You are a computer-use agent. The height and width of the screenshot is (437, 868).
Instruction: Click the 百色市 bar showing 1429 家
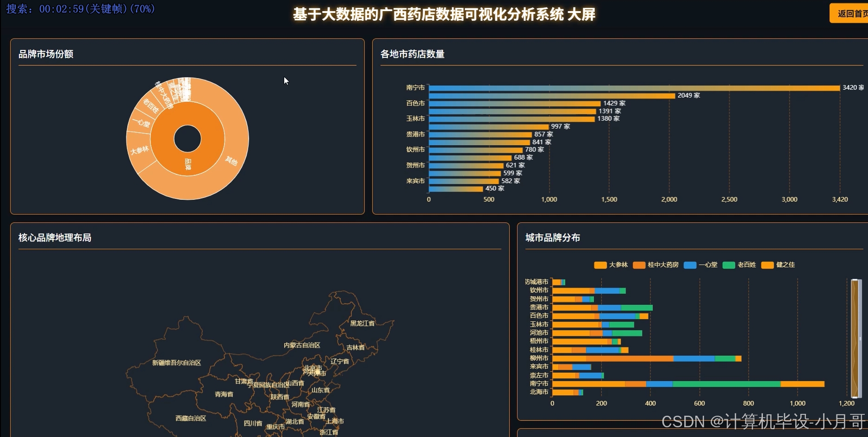point(515,104)
